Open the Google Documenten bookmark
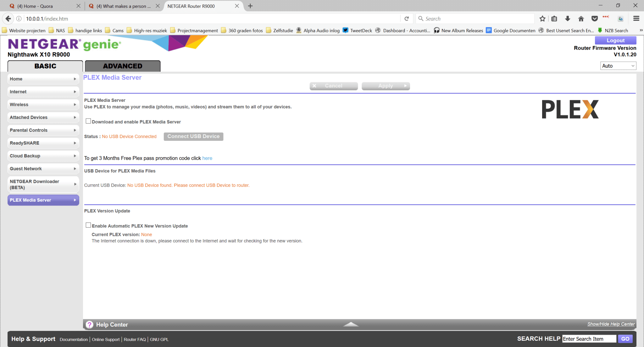Viewport: 644px width, 347px height. 511,30
